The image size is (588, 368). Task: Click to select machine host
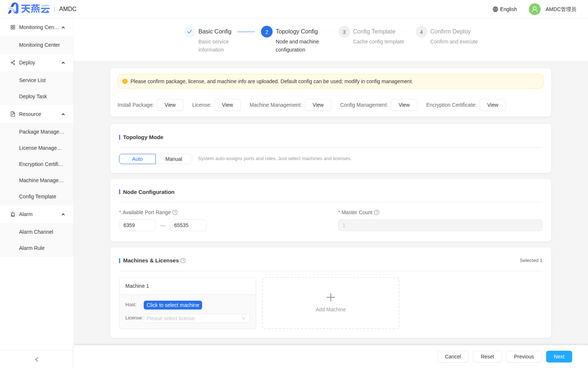point(173,305)
